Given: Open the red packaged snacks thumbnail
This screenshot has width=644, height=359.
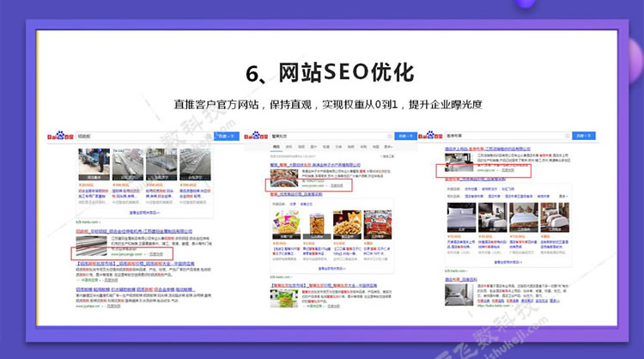Looking at the screenshot, I should coord(378,225).
